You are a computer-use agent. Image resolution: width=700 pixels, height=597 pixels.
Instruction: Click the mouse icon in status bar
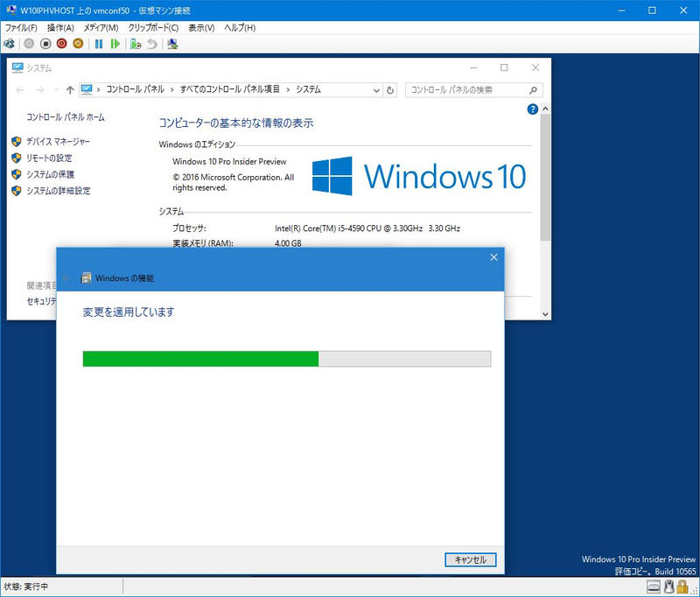point(668,586)
